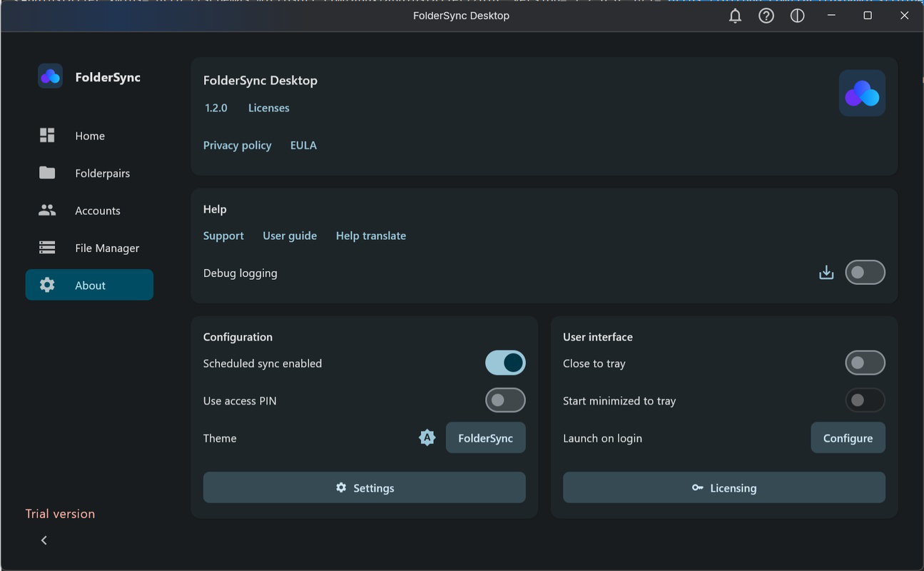This screenshot has width=924, height=571.
Task: Click the Trial version label
Action: 60,513
